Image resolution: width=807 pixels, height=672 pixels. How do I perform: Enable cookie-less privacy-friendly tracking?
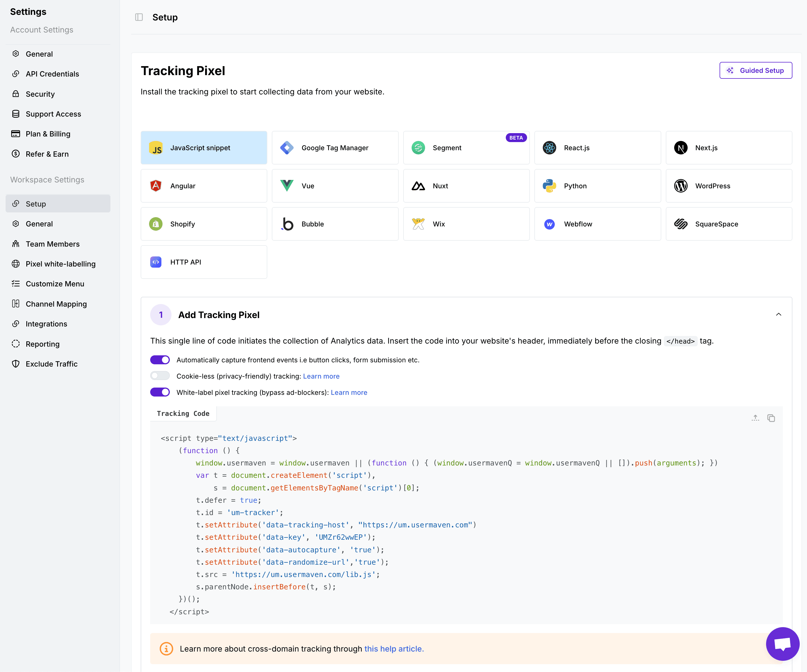click(x=160, y=376)
